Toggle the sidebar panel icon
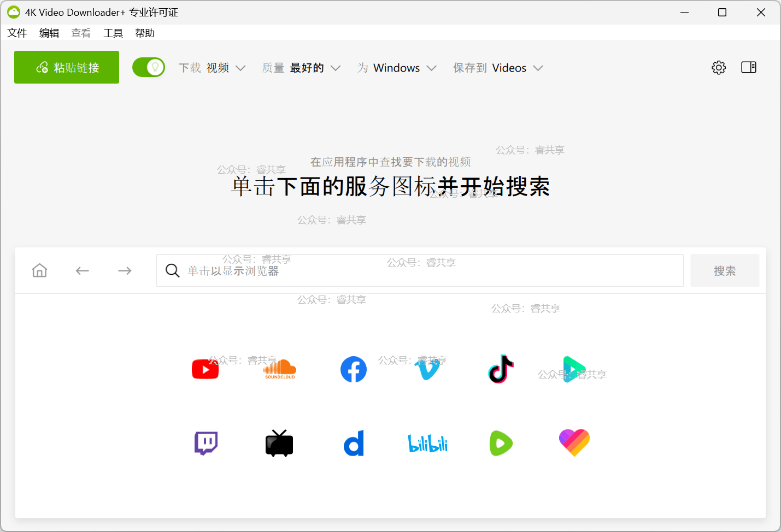The image size is (781, 532). click(x=749, y=67)
